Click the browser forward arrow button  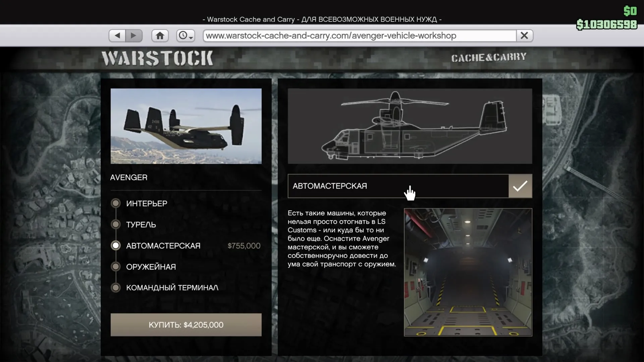tap(134, 36)
